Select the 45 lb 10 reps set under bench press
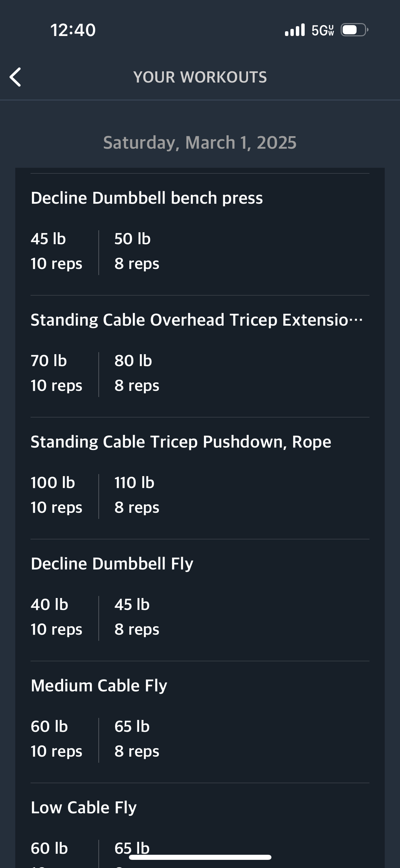Viewport: 400px width, 868px height. click(56, 251)
